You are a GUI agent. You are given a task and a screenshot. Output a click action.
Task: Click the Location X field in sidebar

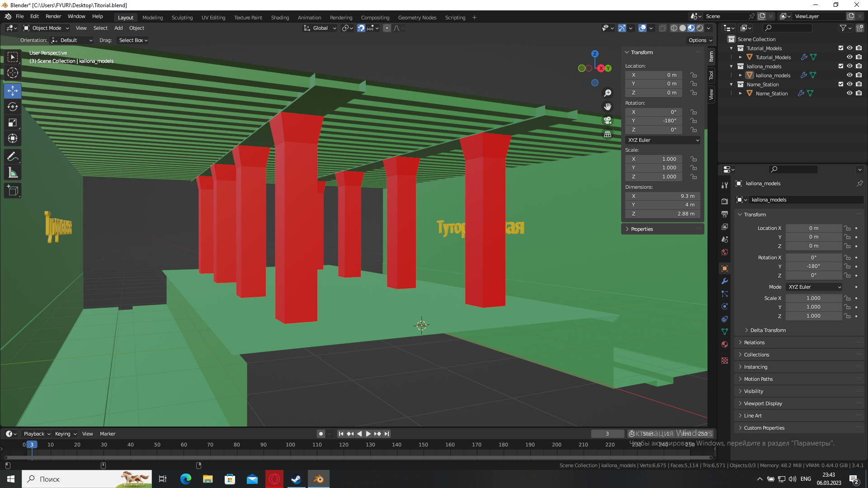(x=653, y=75)
